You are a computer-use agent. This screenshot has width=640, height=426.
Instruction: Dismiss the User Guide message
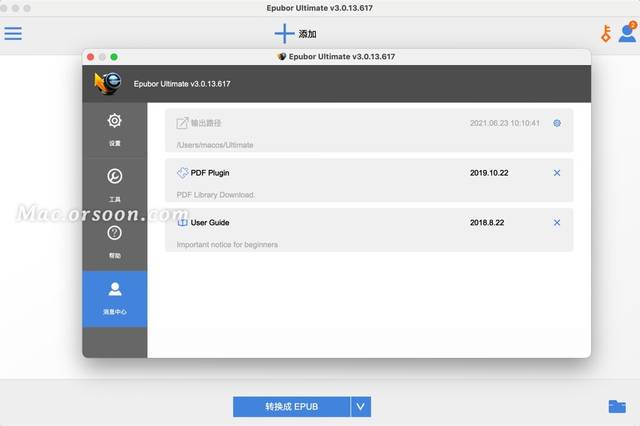557,223
